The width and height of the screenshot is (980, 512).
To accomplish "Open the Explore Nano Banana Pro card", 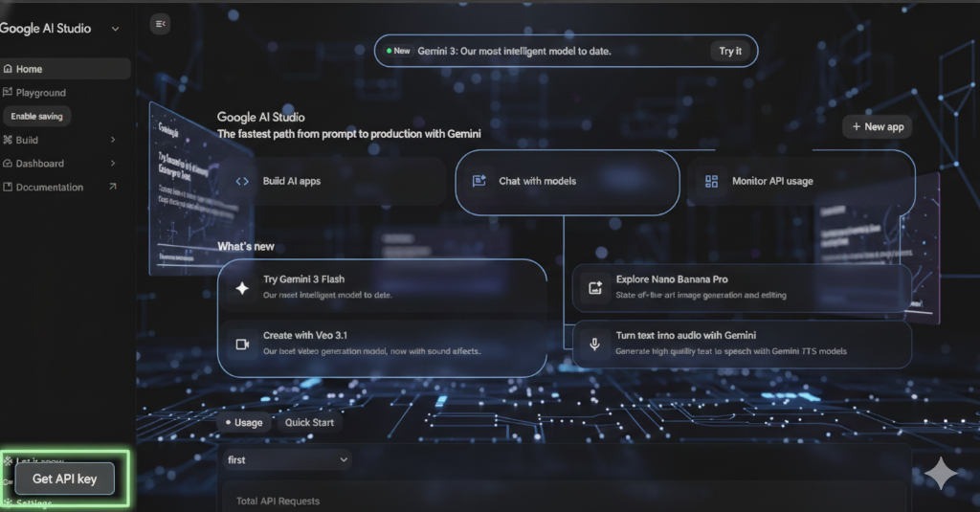I will (x=742, y=287).
